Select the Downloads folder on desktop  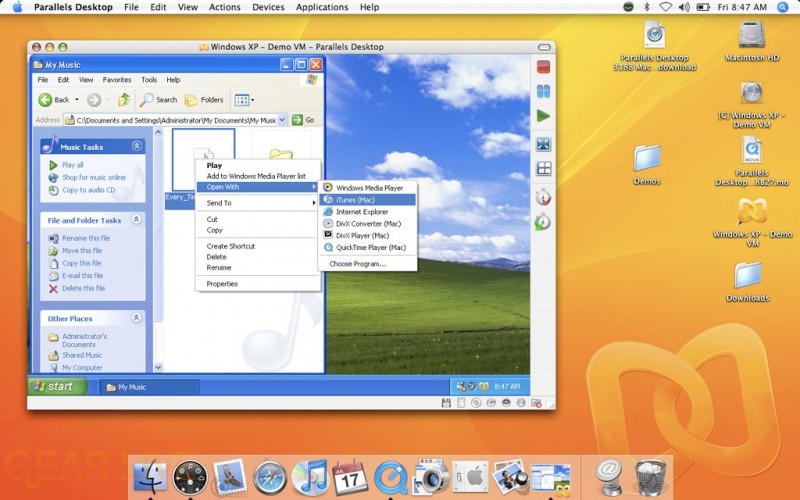coord(747,282)
